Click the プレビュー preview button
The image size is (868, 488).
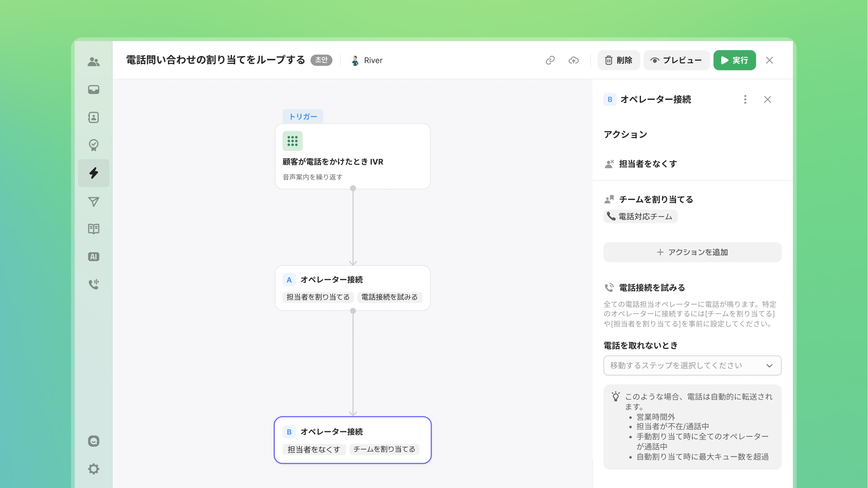tap(676, 60)
